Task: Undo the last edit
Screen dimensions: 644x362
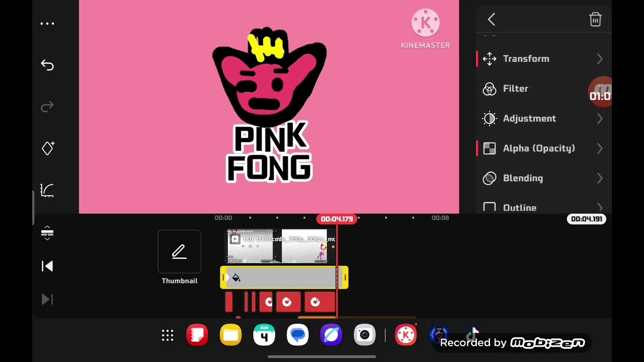Action: tap(47, 65)
